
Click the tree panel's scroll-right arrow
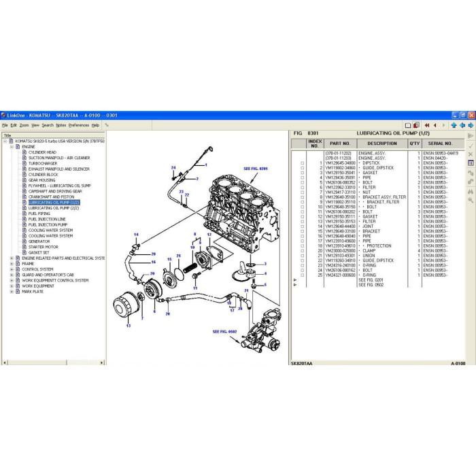click(x=102, y=362)
